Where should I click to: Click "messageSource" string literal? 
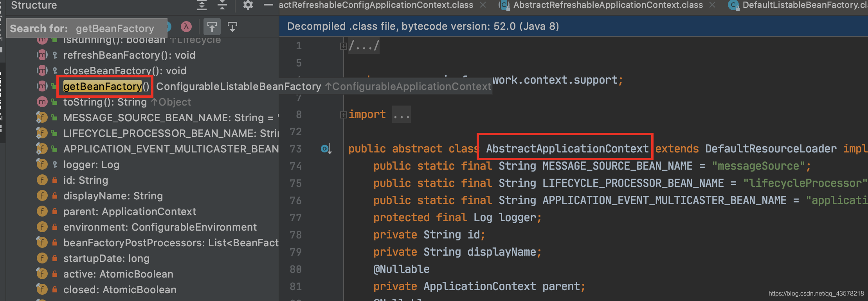coord(758,166)
